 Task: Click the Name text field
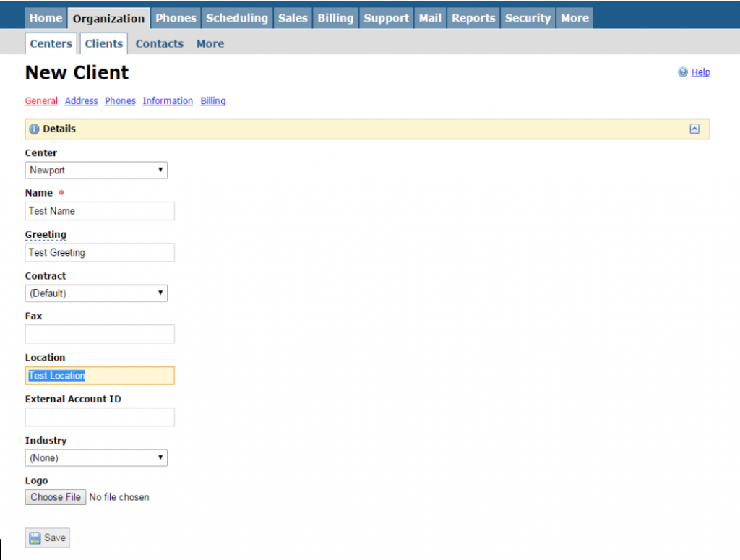[x=100, y=211]
